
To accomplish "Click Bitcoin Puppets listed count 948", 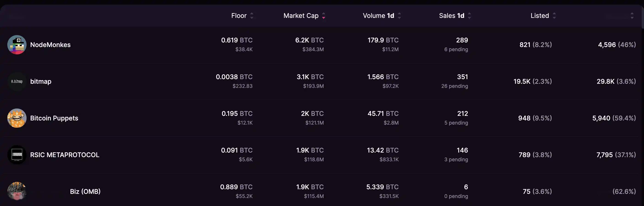I will (524, 118).
